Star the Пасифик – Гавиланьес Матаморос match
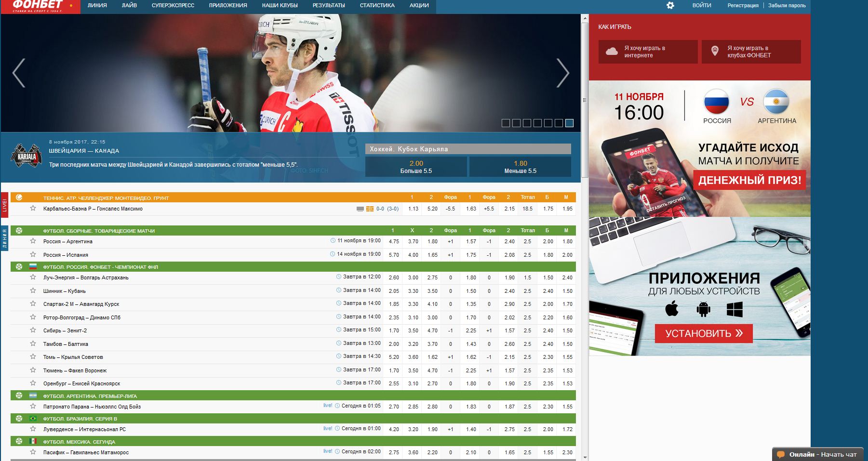Image resolution: width=868 pixels, height=461 pixels. (33, 452)
